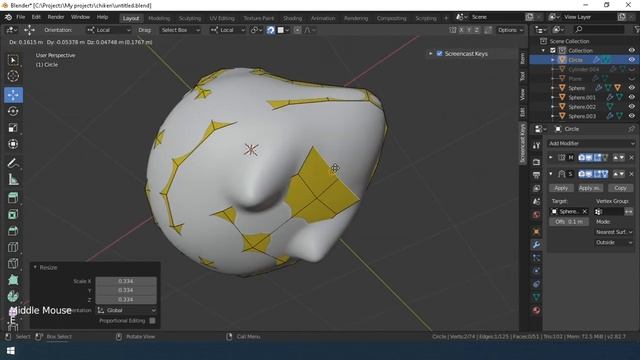Open the Edit menu
Image resolution: width=640 pixels, height=360 pixels.
tap(36, 17)
